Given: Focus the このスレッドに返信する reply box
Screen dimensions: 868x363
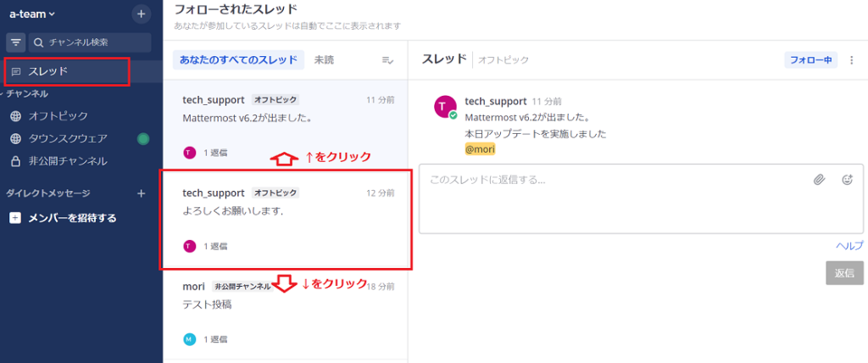Looking at the screenshot, I should [641, 198].
